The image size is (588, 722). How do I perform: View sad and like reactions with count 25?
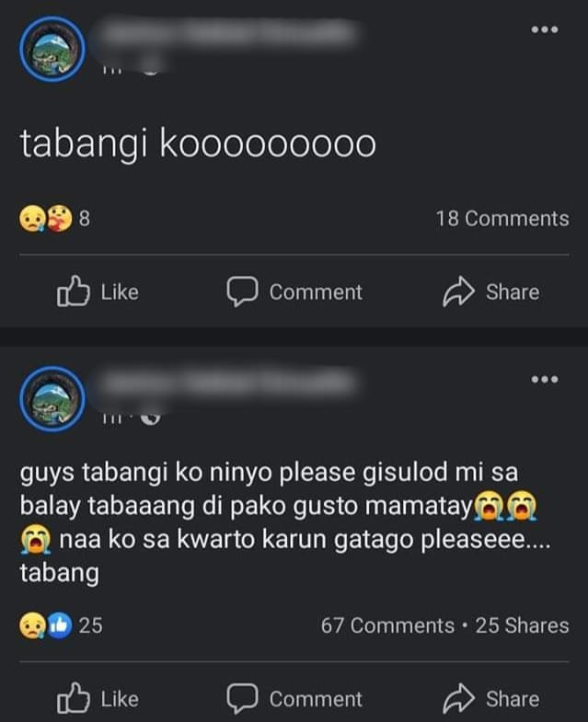point(61,625)
